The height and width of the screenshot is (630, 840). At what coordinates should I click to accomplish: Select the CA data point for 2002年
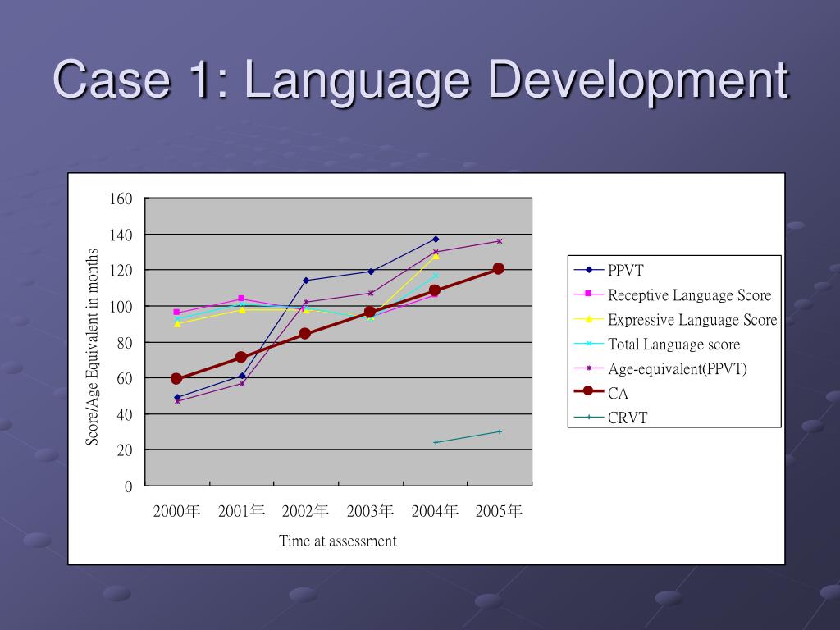click(x=305, y=333)
